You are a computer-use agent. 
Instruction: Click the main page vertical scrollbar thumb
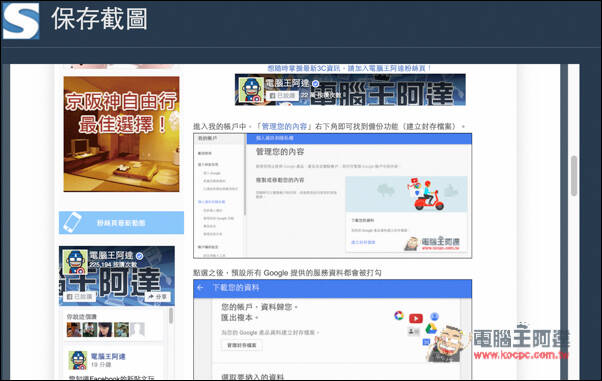pyautogui.click(x=574, y=176)
